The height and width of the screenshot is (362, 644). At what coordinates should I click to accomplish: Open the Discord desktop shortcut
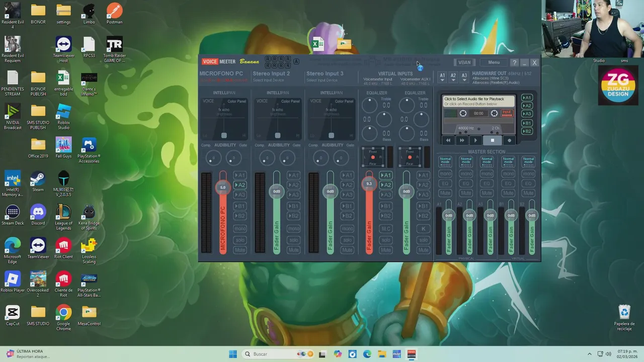coord(38,215)
